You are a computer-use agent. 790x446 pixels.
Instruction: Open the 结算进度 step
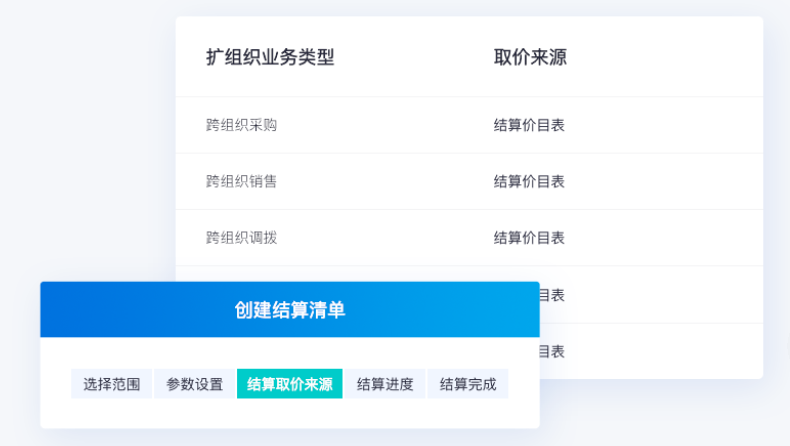[385, 384]
